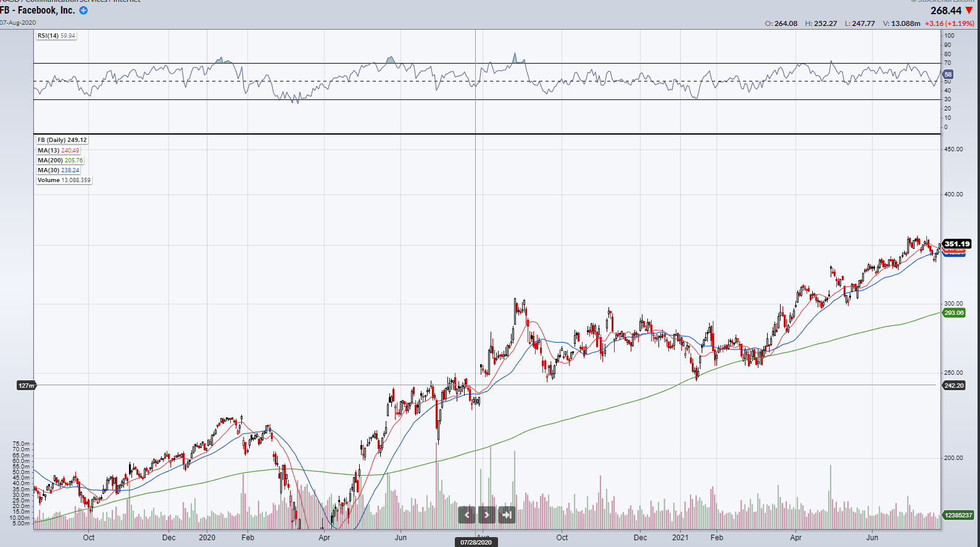Click the 2021 label on time axis

[x=680, y=538]
